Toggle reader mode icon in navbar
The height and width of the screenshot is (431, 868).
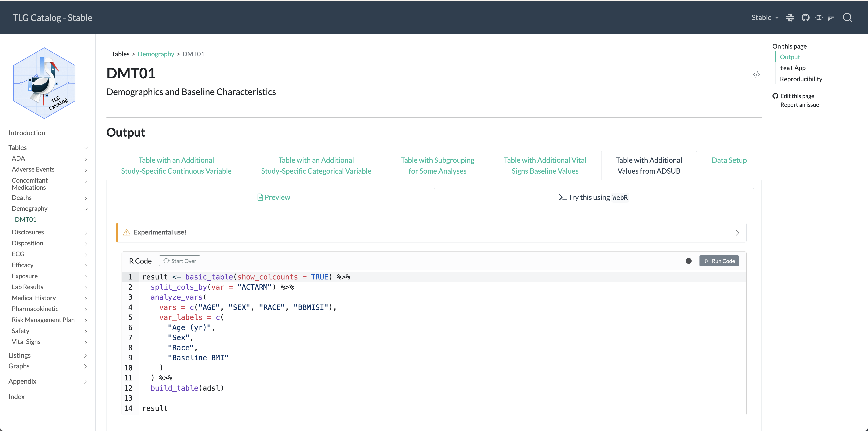click(x=831, y=17)
